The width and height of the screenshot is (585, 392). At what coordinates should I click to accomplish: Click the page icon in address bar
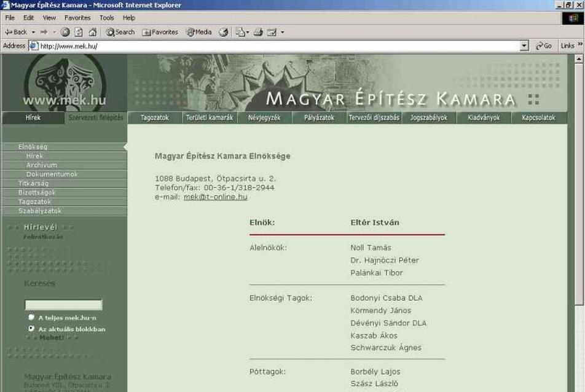(34, 46)
